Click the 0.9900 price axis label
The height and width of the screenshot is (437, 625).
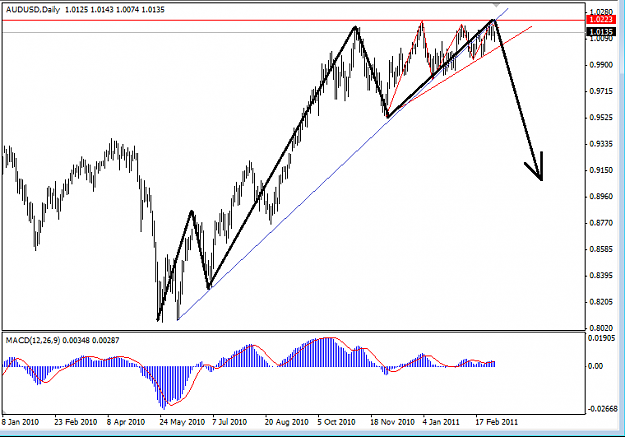[601, 65]
